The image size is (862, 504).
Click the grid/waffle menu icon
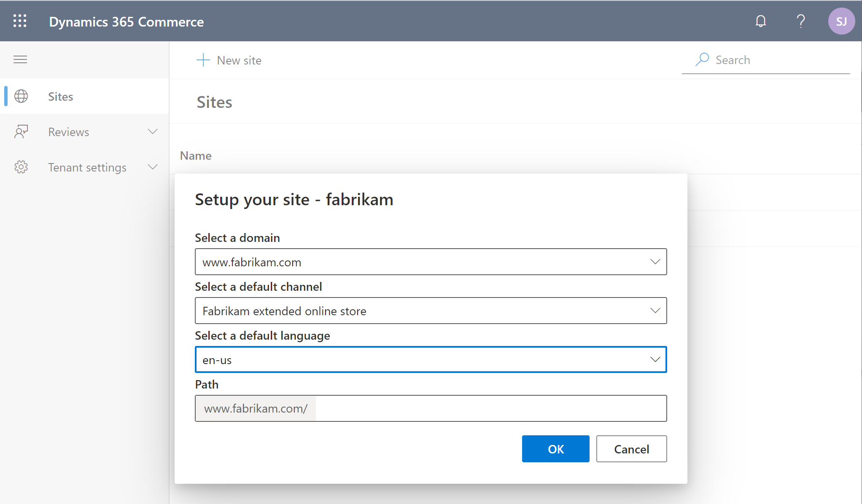click(20, 21)
